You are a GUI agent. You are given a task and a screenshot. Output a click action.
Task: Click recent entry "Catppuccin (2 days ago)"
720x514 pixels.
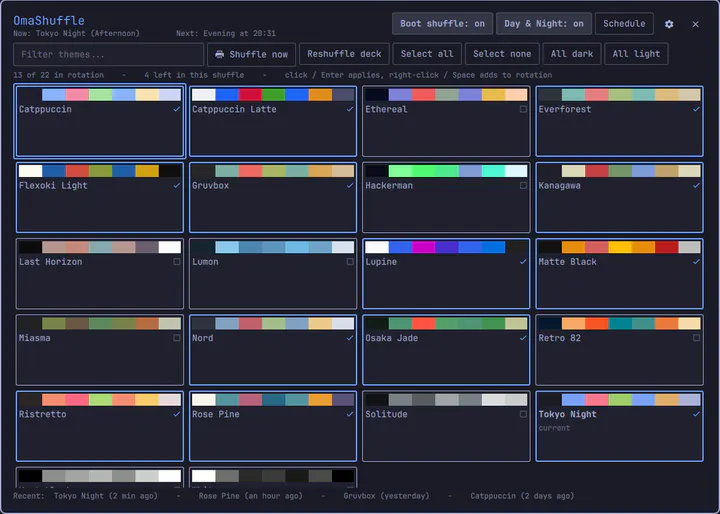[522, 496]
